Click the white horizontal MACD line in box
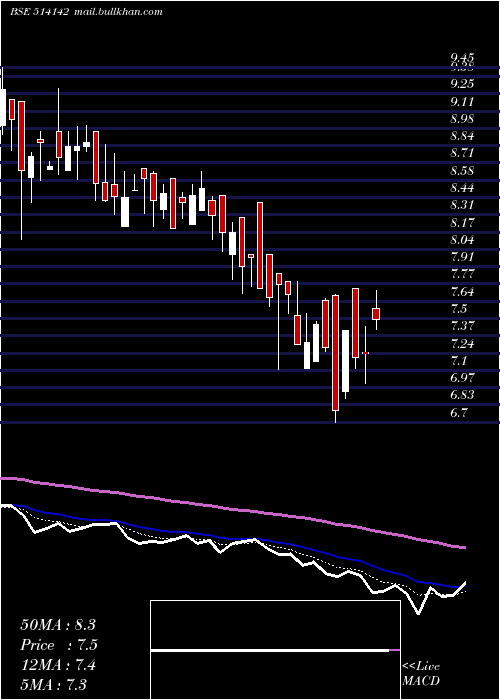This screenshot has height=700, width=500. tap(270, 650)
